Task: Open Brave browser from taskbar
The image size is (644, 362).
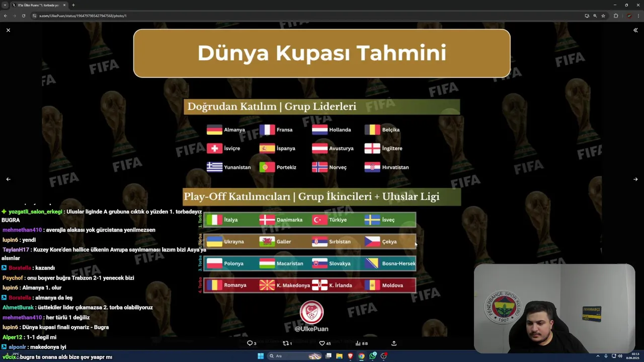Action: [x=351, y=356]
